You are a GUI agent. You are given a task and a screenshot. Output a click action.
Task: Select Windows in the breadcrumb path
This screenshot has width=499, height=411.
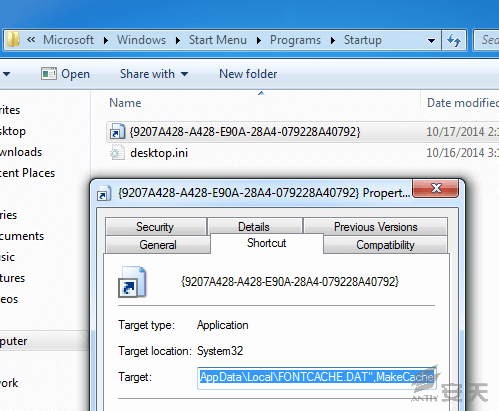(141, 40)
